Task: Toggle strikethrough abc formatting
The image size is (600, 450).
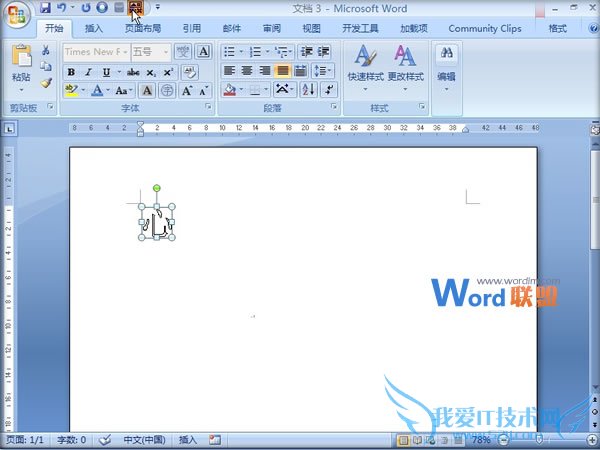Action: pyautogui.click(x=133, y=72)
